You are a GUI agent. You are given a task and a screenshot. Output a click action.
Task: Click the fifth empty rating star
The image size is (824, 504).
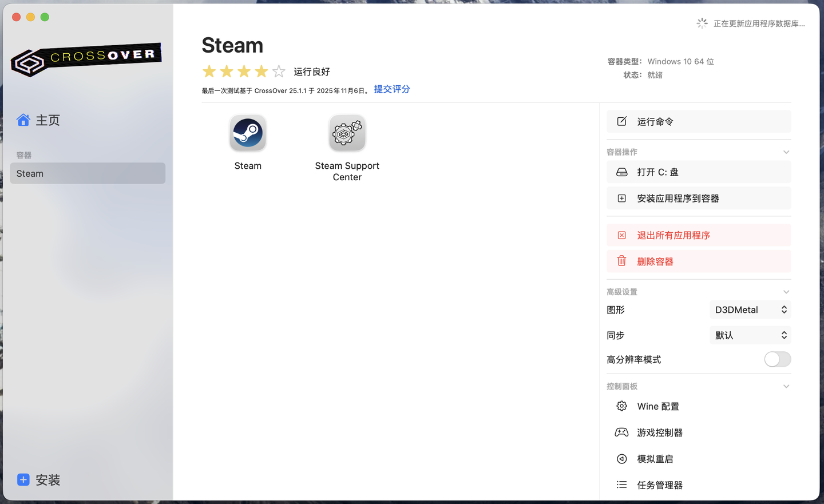click(x=279, y=72)
